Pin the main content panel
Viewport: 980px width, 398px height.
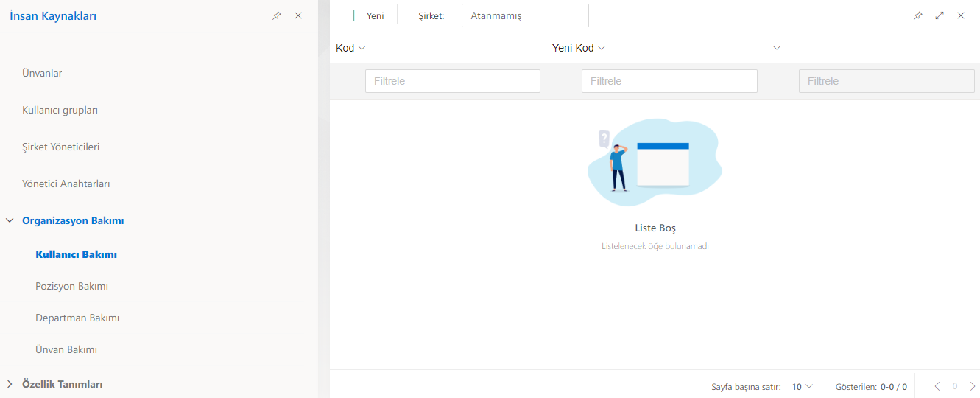point(917,15)
